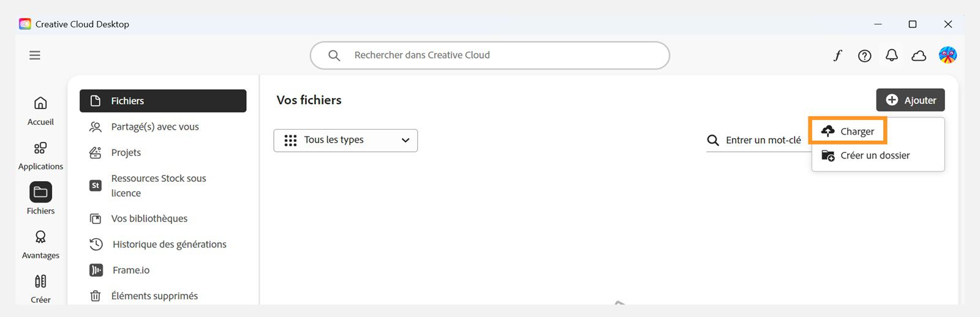Screen dimensions: 980x317
Task: Open the notifications bell
Action: 892,56
